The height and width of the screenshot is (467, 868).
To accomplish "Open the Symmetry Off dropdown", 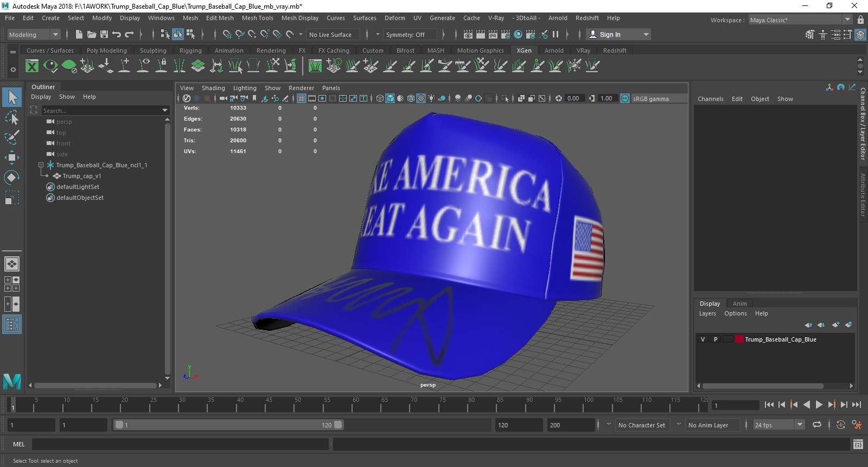I will (409, 34).
